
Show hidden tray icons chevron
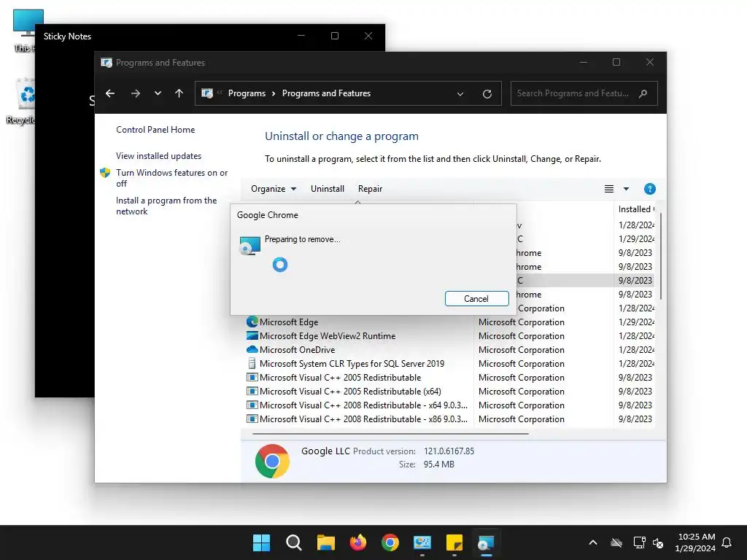coord(593,542)
